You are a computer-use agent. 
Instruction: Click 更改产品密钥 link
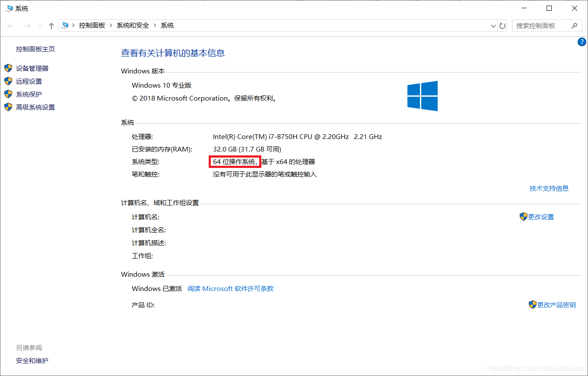(556, 305)
